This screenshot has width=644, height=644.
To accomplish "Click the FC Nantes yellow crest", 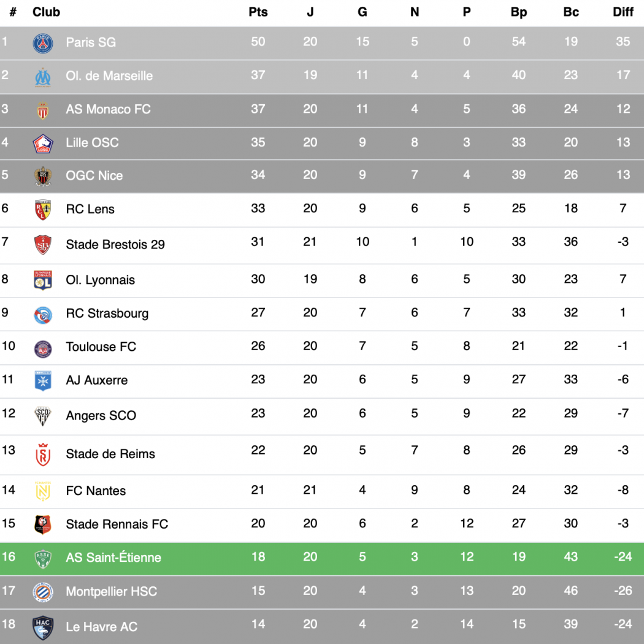I will tap(43, 491).
